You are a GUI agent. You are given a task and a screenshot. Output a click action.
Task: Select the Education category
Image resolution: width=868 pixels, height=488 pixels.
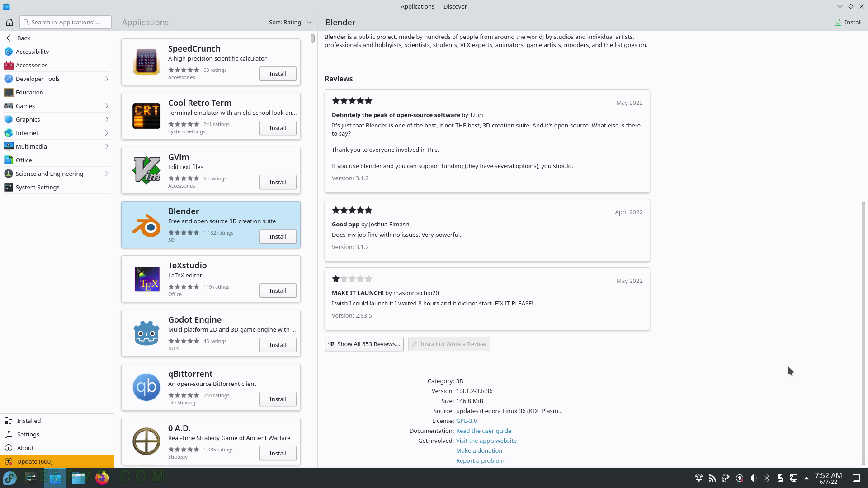point(57,92)
